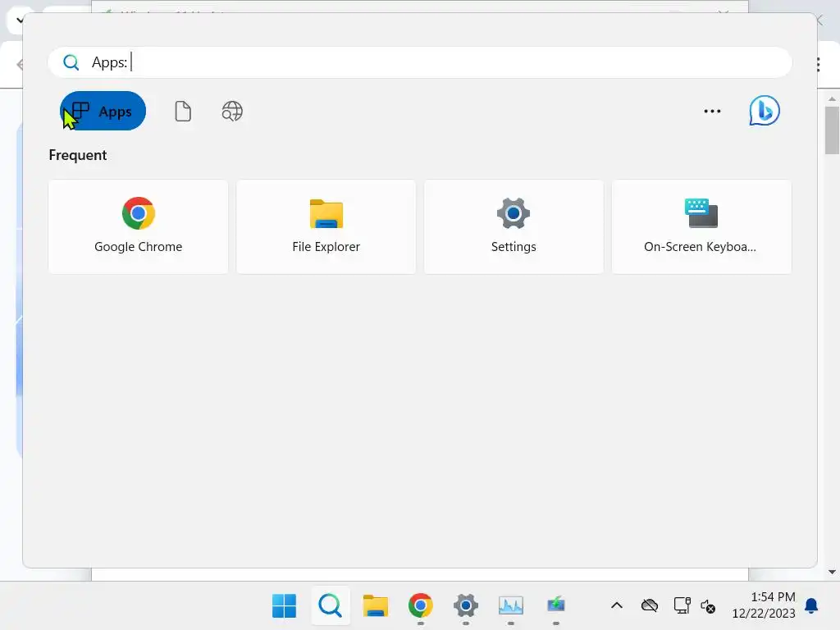Click the background window's vertical scrollbar thumb
The width and height of the screenshot is (840, 630).
coord(832,130)
